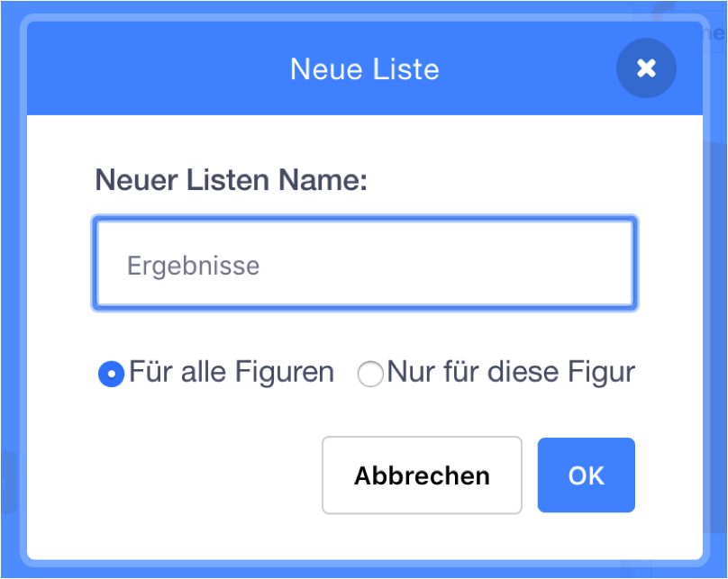The height and width of the screenshot is (579, 728).
Task: Click the 'Nur für diese Figur' label text
Action: (x=511, y=372)
